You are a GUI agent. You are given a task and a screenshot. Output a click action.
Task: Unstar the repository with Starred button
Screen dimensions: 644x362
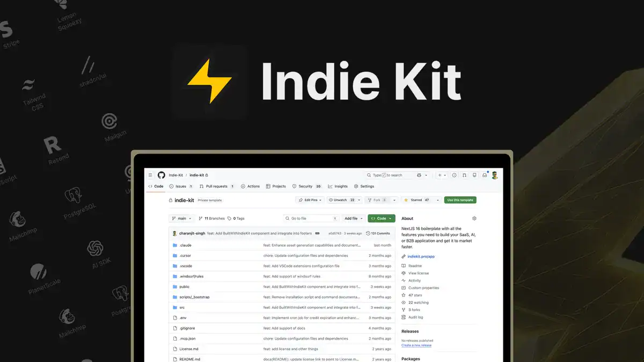[x=416, y=200]
